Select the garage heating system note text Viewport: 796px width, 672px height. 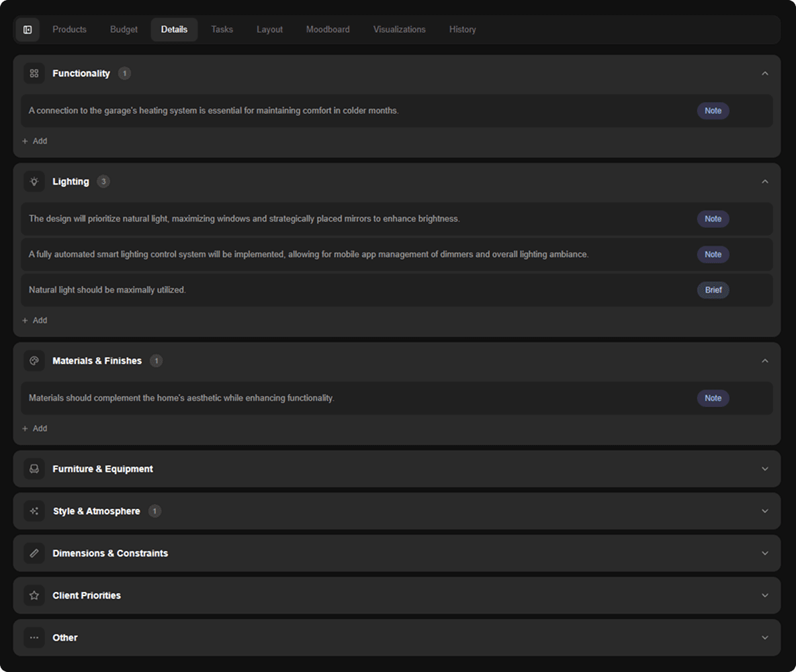tap(214, 111)
